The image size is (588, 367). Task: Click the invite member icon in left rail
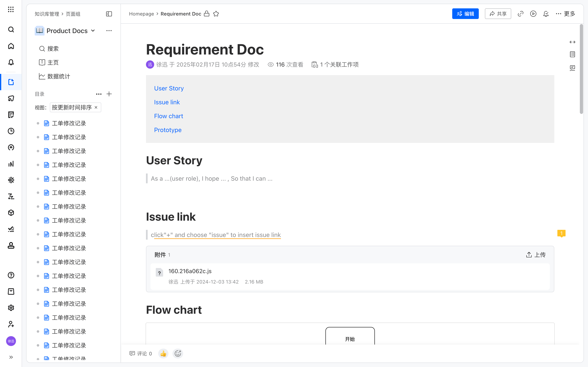[x=11, y=324]
